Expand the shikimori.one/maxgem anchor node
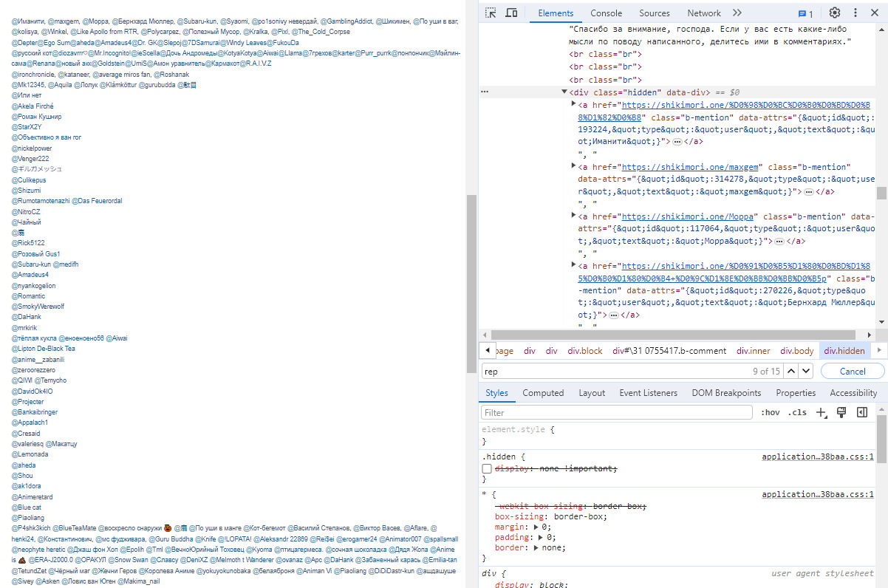 pos(574,168)
